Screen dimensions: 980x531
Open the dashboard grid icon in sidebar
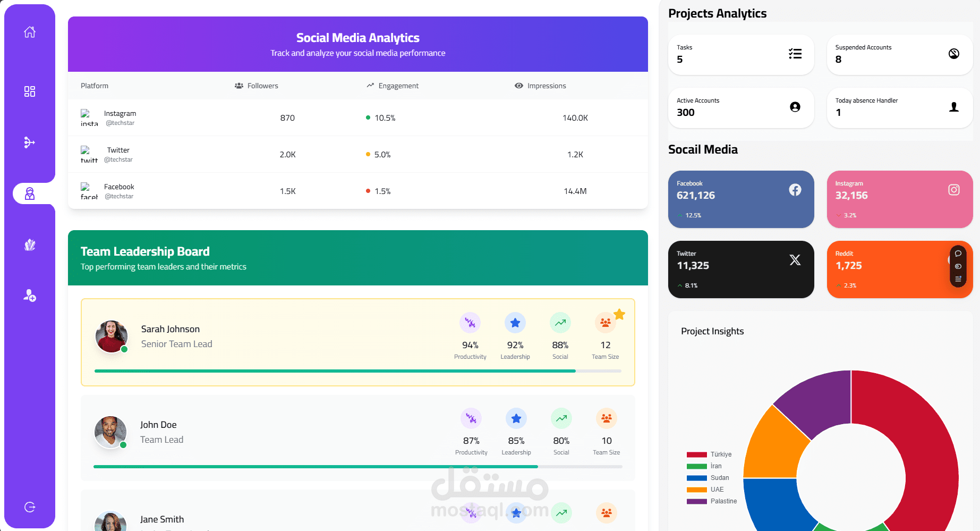(30, 91)
